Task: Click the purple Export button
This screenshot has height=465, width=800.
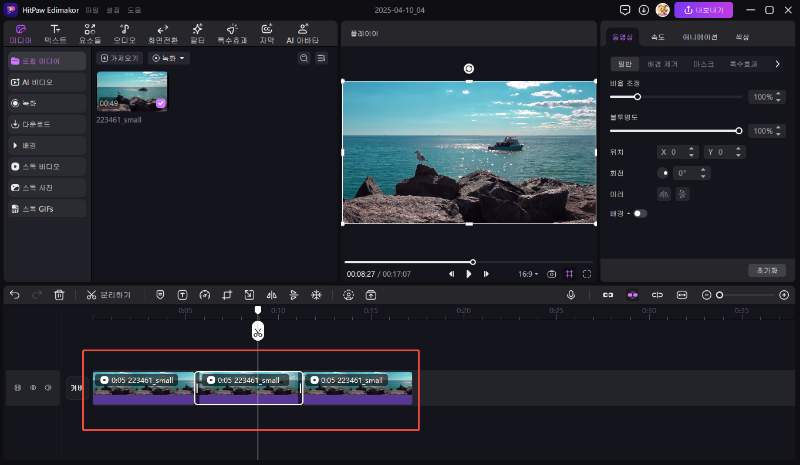Action: pyautogui.click(x=704, y=10)
